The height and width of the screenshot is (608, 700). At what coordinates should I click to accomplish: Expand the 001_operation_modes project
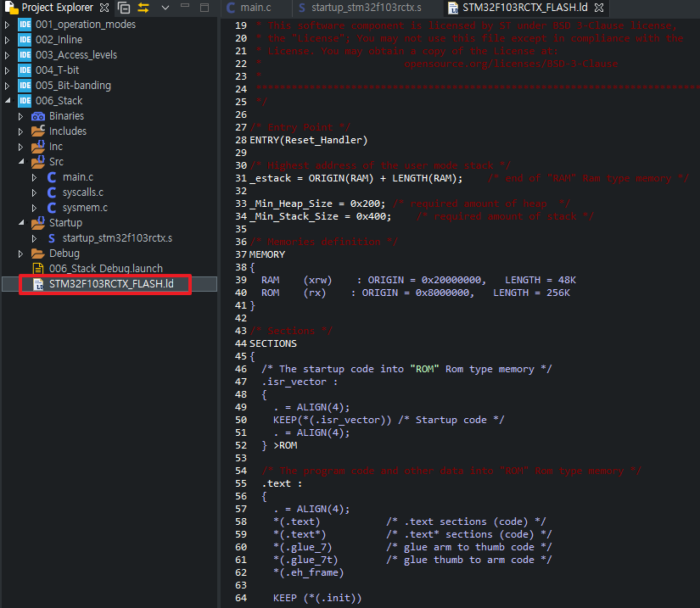(x=8, y=25)
